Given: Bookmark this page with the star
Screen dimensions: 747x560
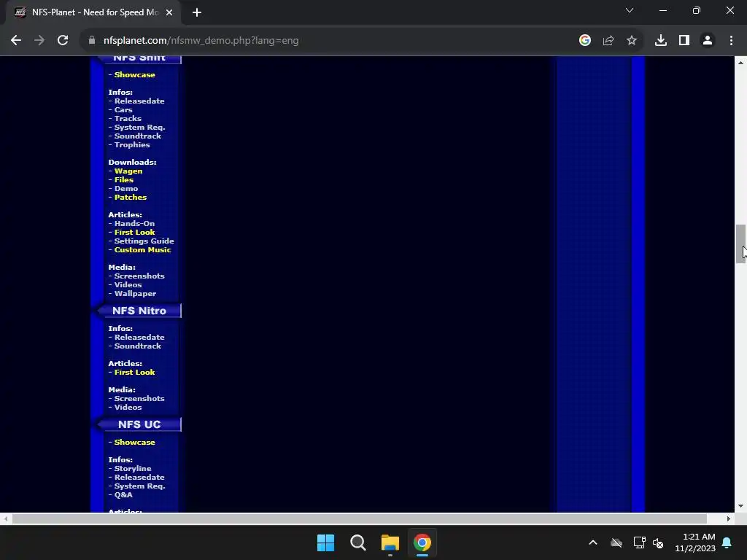Looking at the screenshot, I should (632, 41).
